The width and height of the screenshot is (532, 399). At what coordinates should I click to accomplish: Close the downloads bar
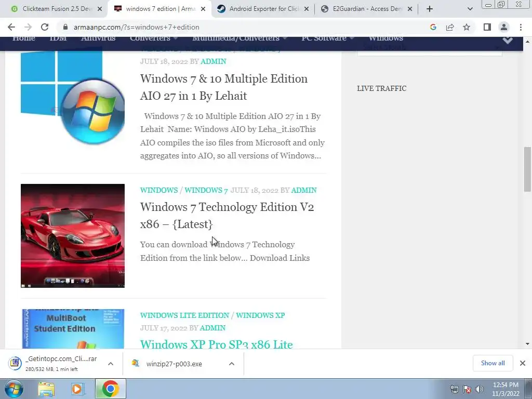pos(523,363)
